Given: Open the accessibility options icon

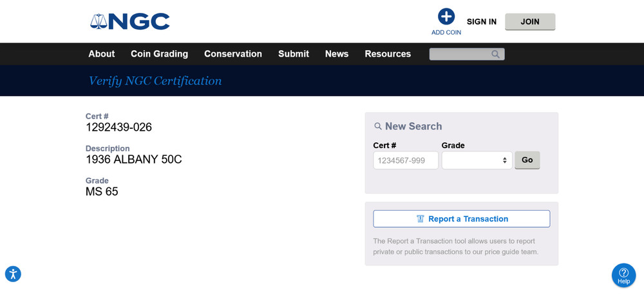Looking at the screenshot, I should click(x=13, y=274).
